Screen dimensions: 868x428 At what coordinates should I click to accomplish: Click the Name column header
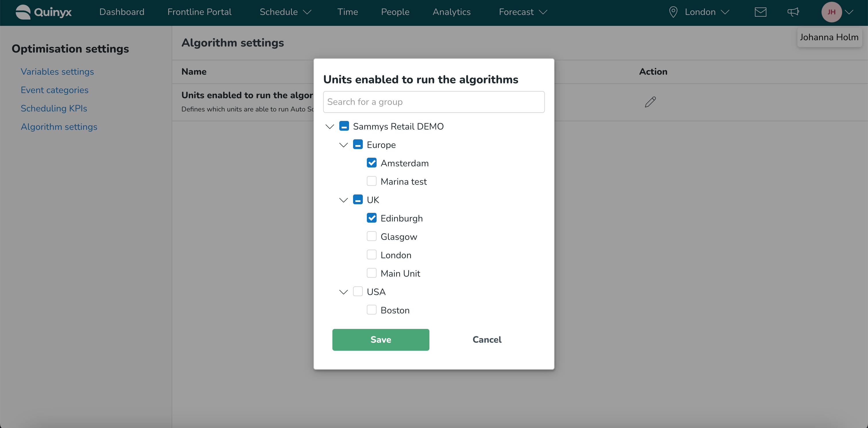[194, 72]
